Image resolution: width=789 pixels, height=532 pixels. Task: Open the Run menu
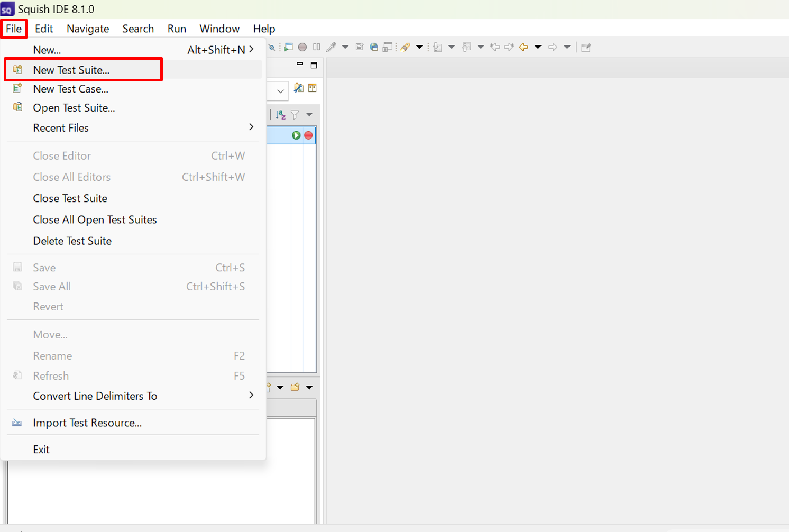[x=177, y=29]
